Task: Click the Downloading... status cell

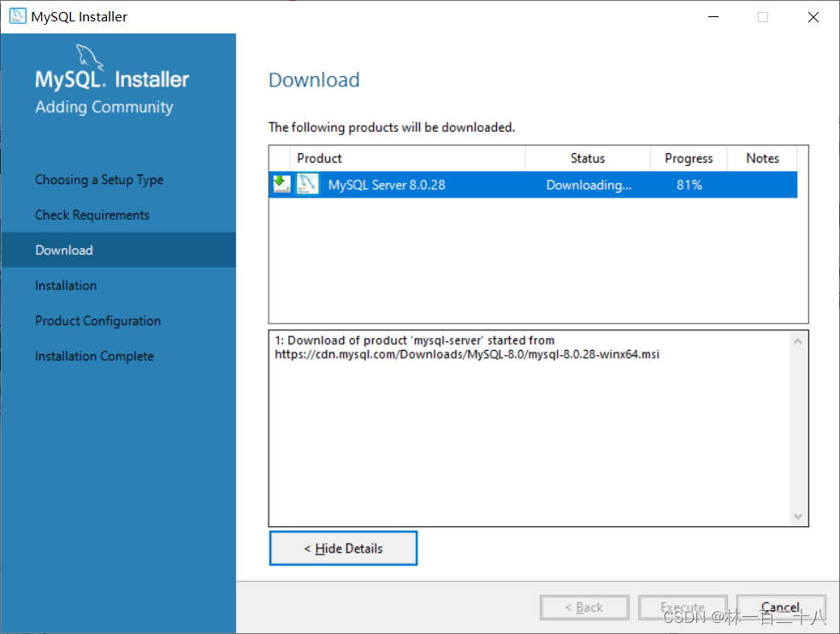Action: [589, 185]
